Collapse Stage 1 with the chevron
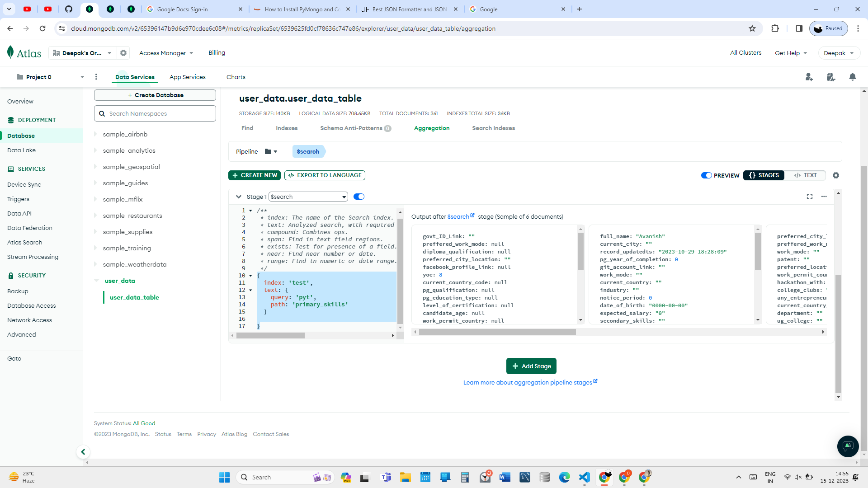This screenshot has width=868, height=488. click(x=239, y=197)
